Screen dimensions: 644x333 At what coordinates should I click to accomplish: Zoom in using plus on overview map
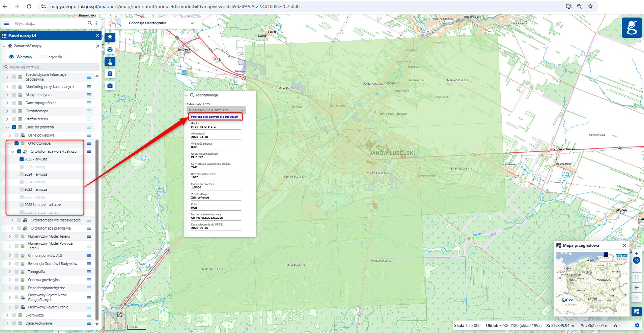[636, 253]
